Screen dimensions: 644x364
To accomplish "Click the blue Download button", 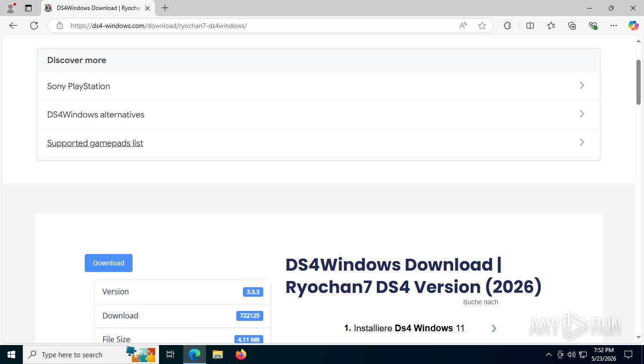I will (108, 263).
